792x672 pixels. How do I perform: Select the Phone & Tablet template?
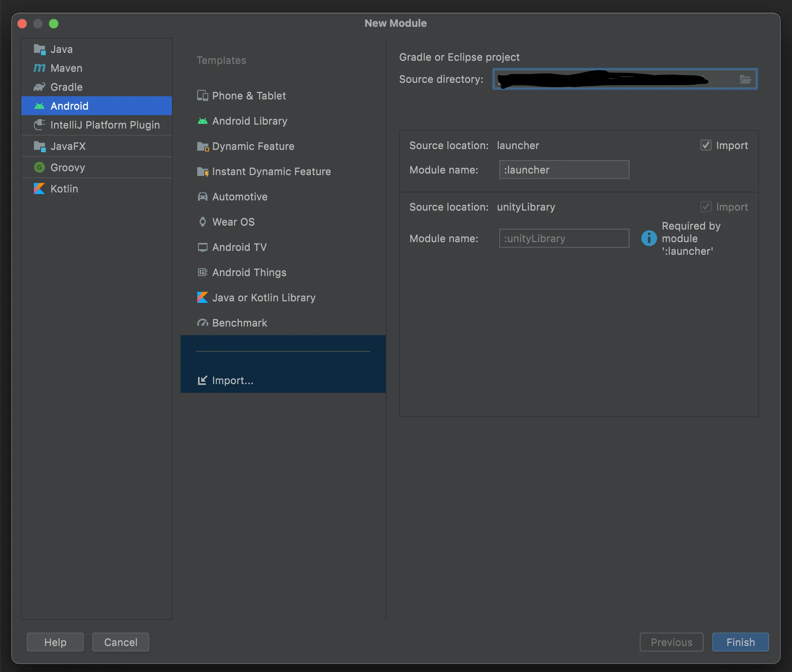[248, 96]
